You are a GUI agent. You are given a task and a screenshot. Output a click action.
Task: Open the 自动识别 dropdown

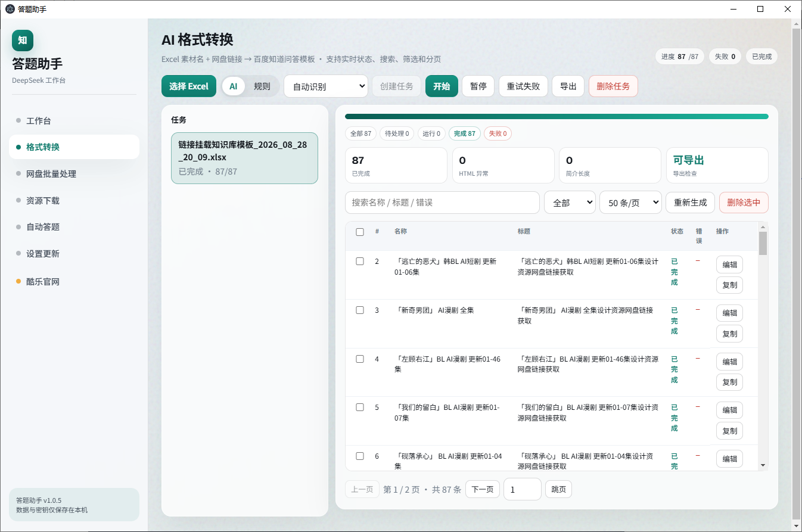[326, 86]
